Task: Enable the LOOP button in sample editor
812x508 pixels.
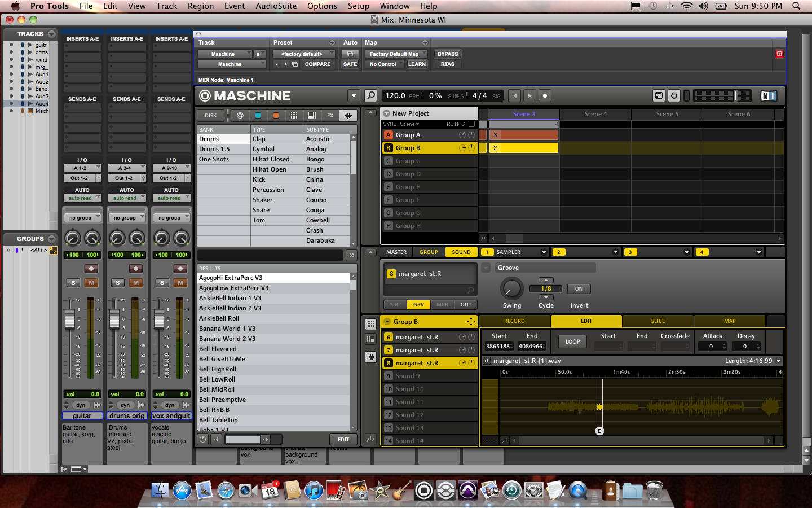Action: point(572,341)
